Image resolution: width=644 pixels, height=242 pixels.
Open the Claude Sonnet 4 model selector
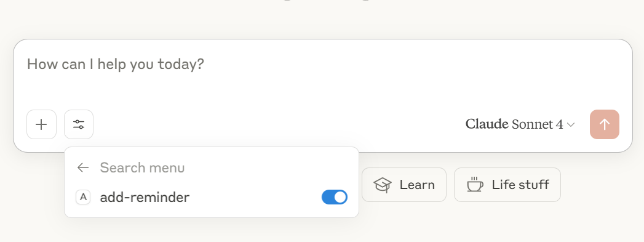coord(520,124)
